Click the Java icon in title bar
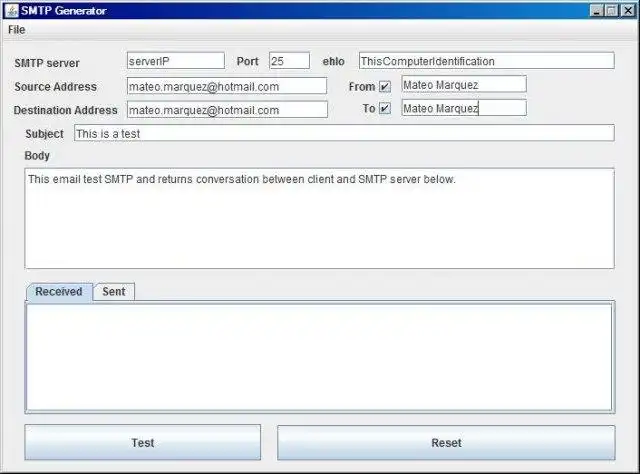640x474 pixels. click(x=11, y=10)
